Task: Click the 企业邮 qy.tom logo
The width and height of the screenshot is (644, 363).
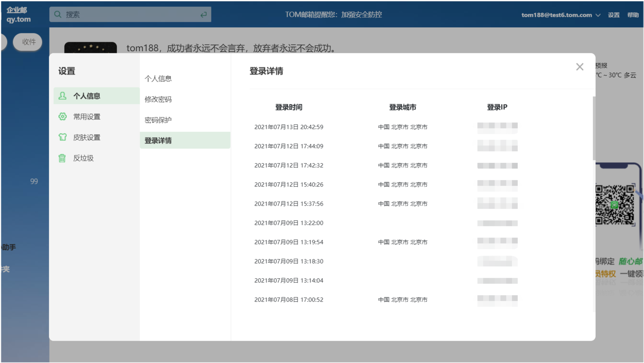Action: pos(18,14)
